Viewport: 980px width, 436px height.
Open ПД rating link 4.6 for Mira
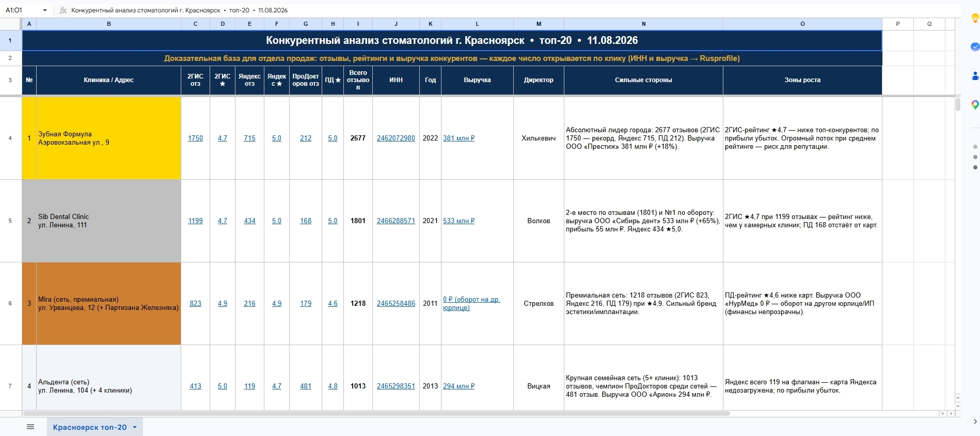(333, 303)
